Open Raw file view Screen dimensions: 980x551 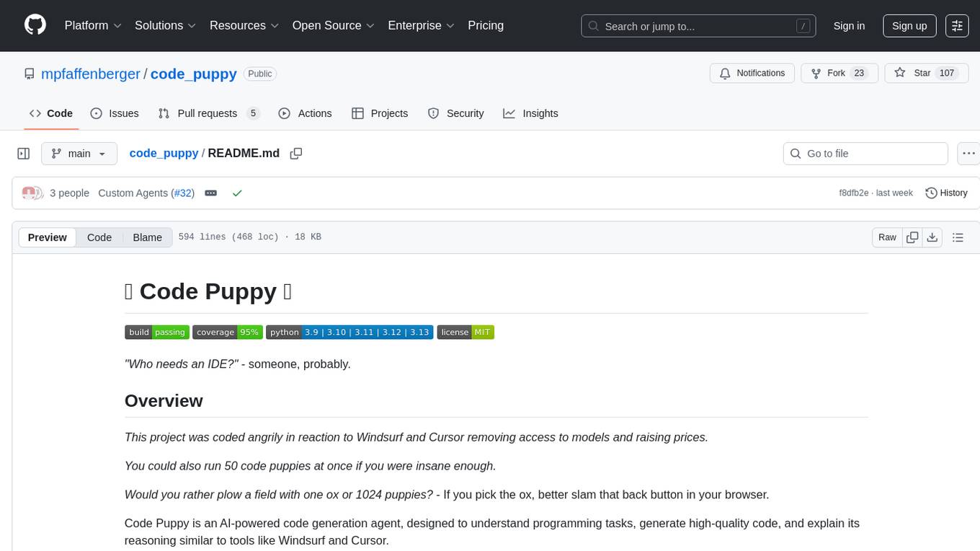pos(887,237)
